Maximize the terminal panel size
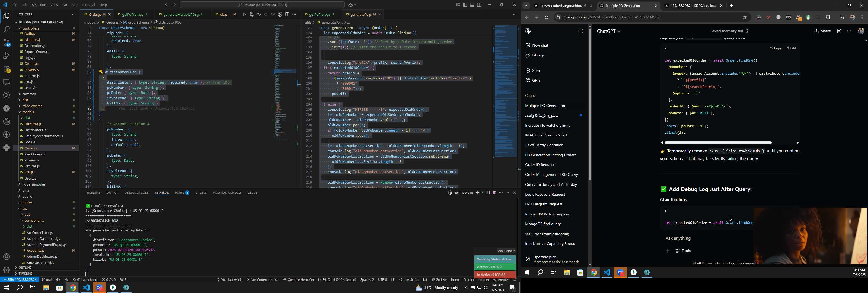The image size is (868, 293). click(x=508, y=193)
